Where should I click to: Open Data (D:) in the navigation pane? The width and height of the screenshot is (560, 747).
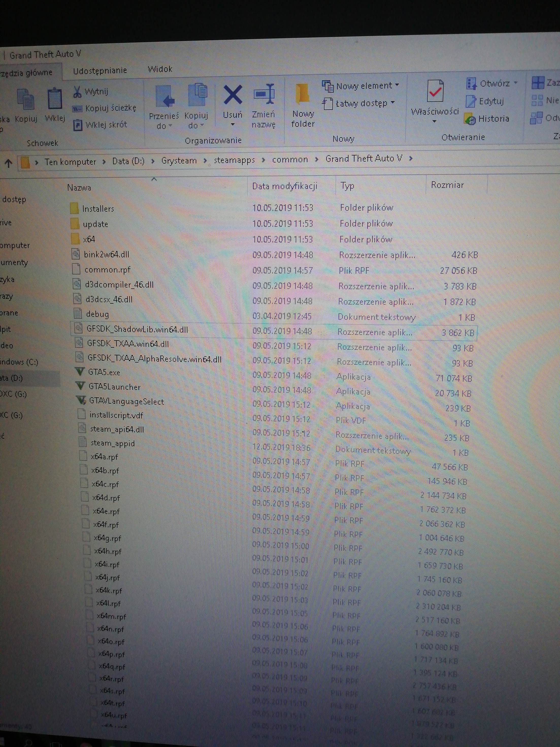point(11,378)
